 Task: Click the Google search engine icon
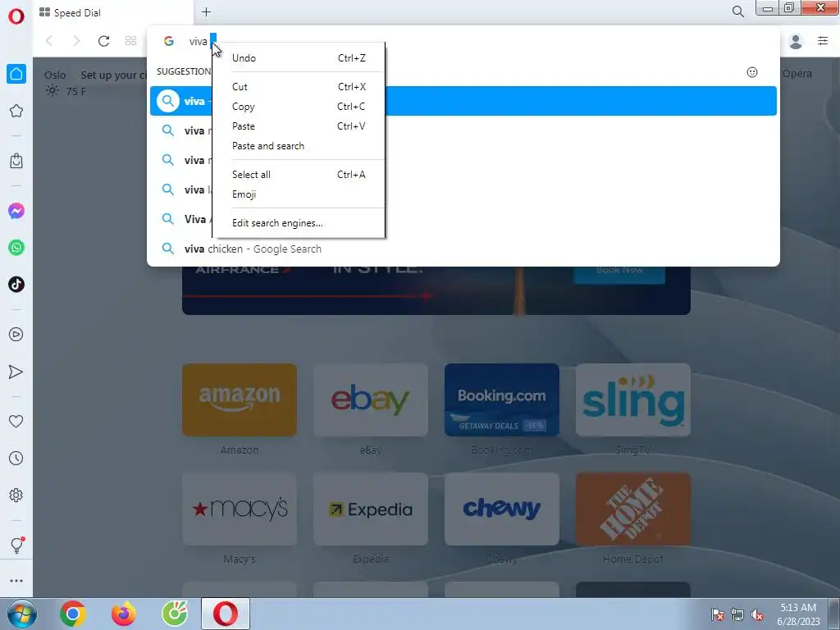[x=169, y=41]
